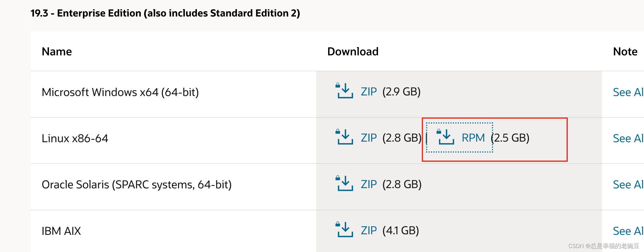The image size is (644, 252).
Task: Open the See All note for Solaris row
Action: 628,185
